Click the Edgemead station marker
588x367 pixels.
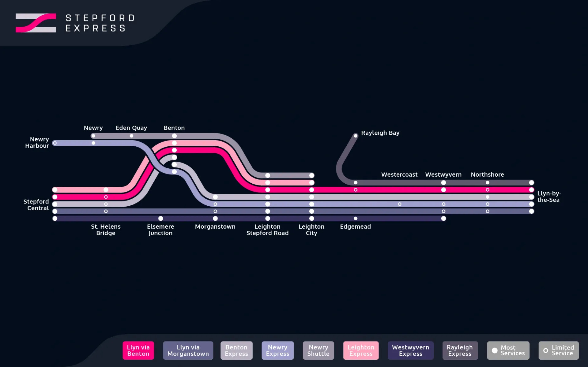(x=356, y=218)
